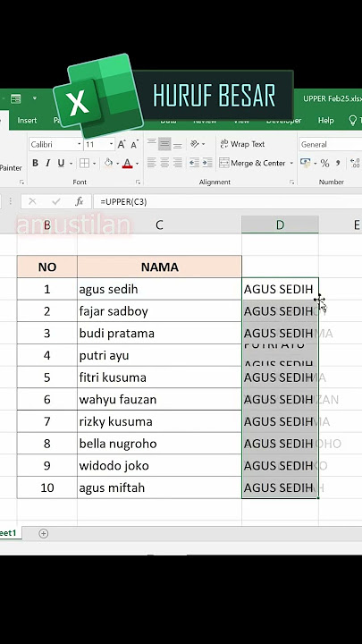Click the Tell Me lightbulb icon

click(353, 121)
